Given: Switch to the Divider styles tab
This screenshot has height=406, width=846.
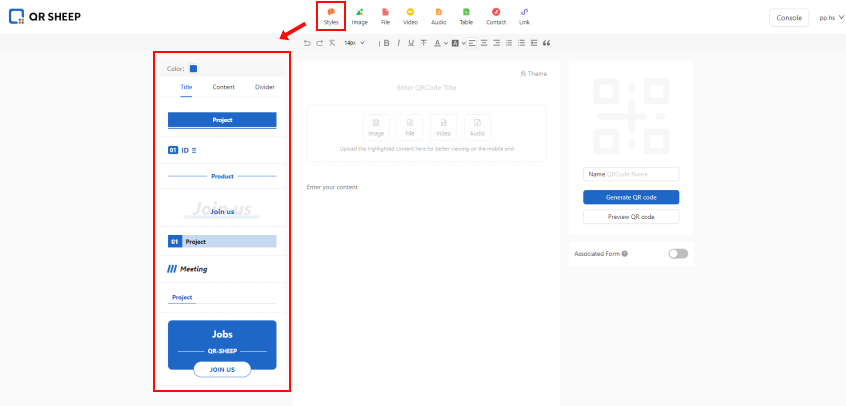Looking at the screenshot, I should (264, 87).
